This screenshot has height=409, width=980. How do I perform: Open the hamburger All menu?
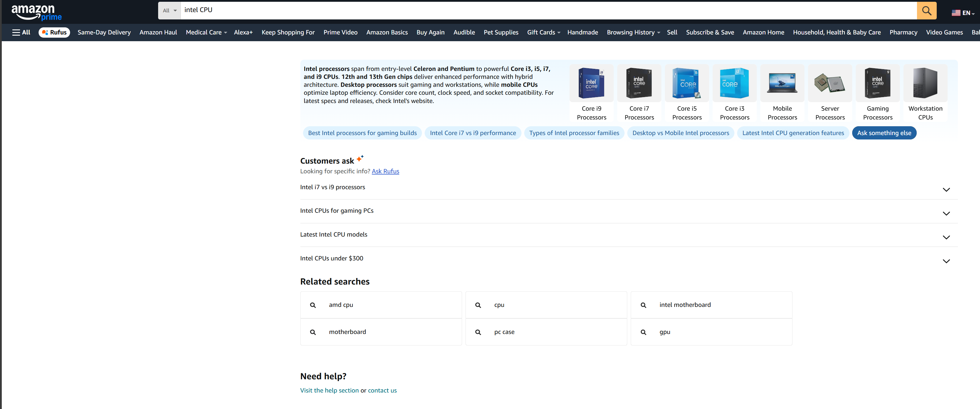click(21, 32)
